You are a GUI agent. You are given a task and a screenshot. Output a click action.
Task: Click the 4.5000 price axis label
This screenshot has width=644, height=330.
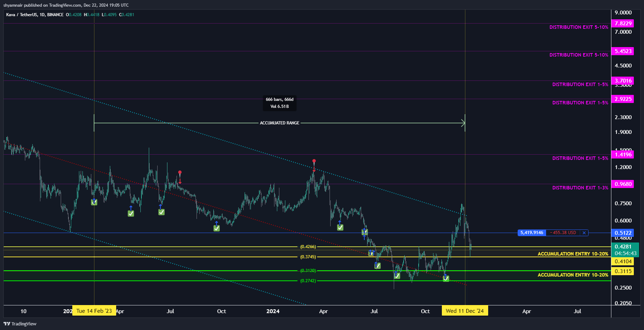tap(623, 66)
